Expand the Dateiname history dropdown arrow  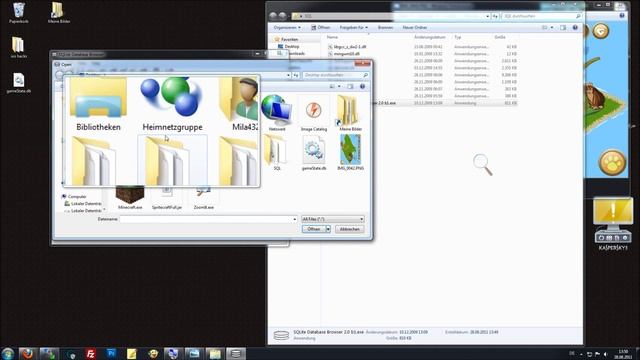295,219
